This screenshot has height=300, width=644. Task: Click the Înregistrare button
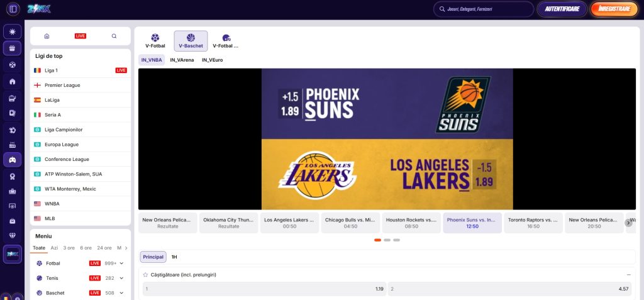point(614,9)
